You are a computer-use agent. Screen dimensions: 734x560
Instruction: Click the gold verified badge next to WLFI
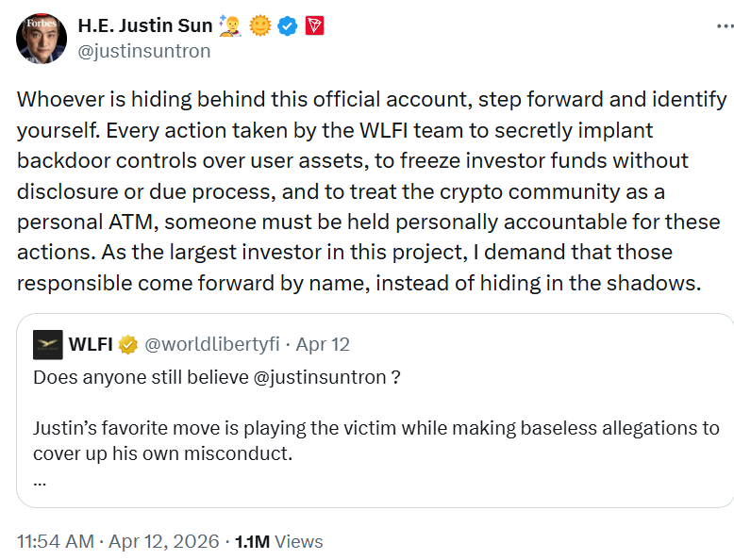coord(127,345)
